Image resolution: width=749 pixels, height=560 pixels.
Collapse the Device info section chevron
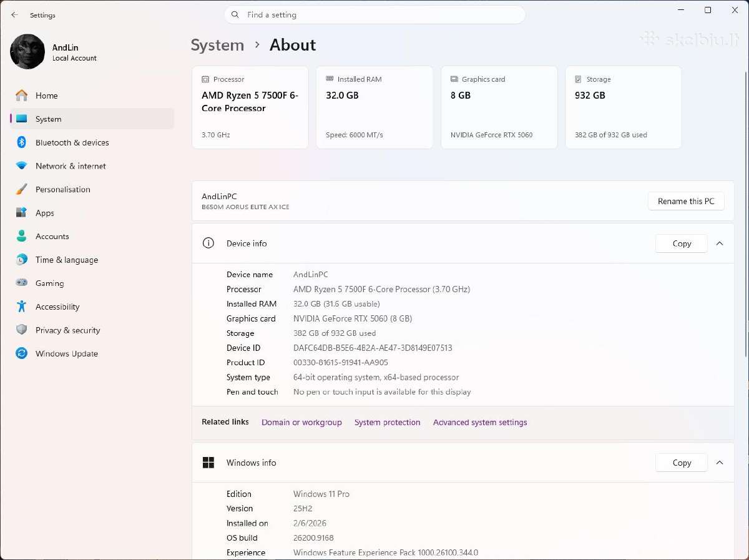pos(720,243)
